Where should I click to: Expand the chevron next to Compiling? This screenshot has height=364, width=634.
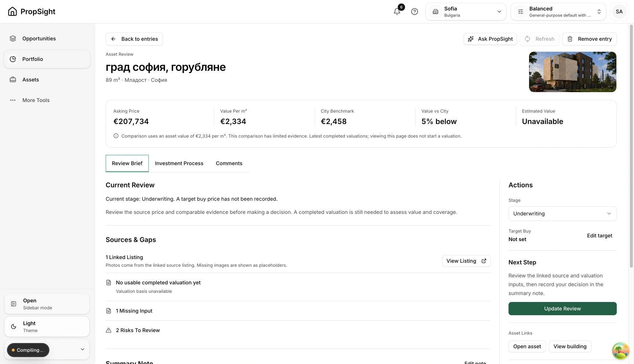[x=83, y=350]
